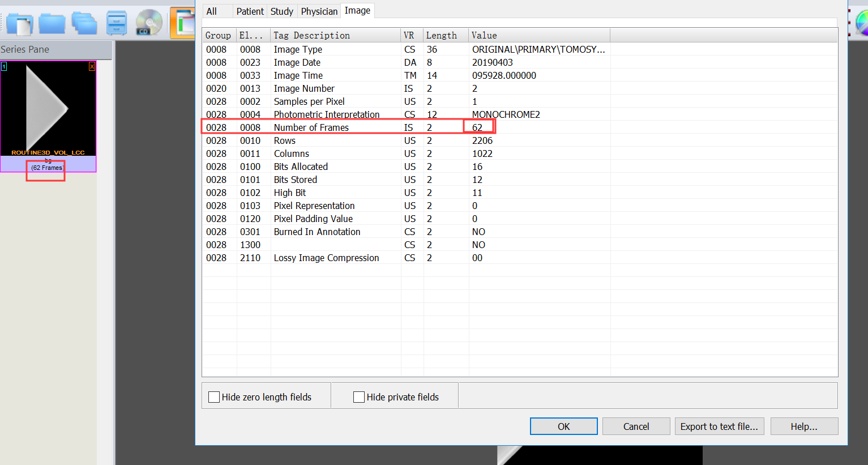
Task: Switch to the Study tab
Action: [281, 11]
